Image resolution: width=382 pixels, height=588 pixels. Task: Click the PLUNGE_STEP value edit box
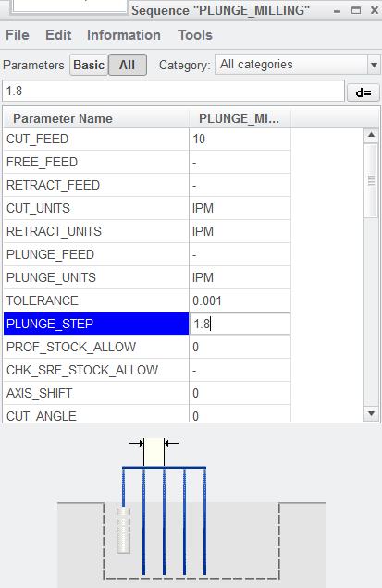click(x=240, y=324)
